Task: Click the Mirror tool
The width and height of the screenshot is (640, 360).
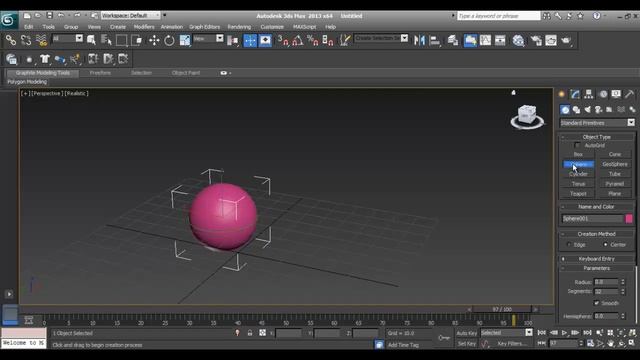Action: coord(419,40)
